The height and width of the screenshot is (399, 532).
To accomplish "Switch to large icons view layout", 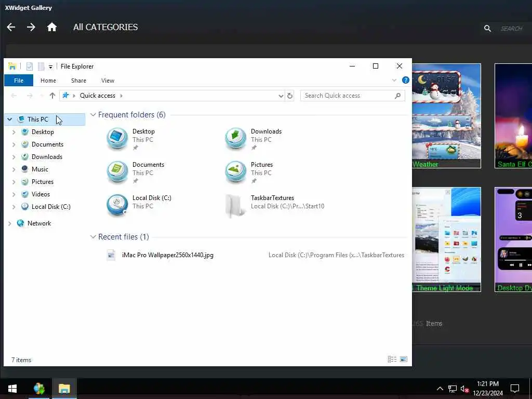I will (x=403, y=360).
